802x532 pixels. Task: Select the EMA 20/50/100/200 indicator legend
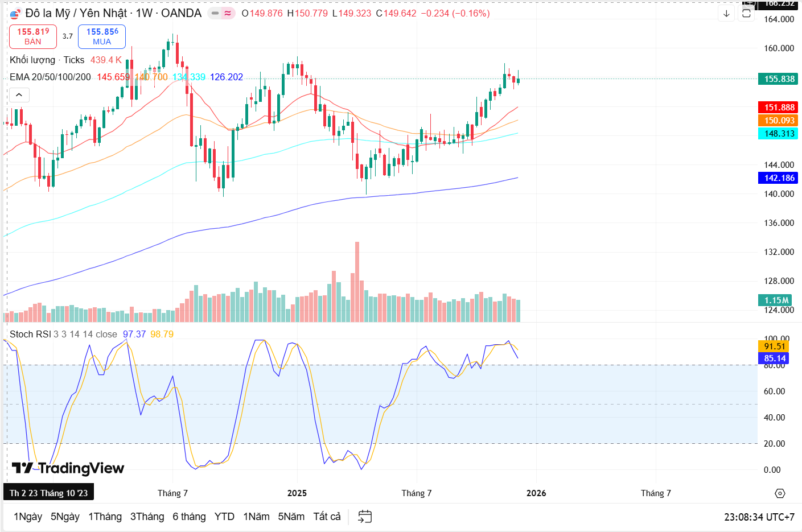50,77
